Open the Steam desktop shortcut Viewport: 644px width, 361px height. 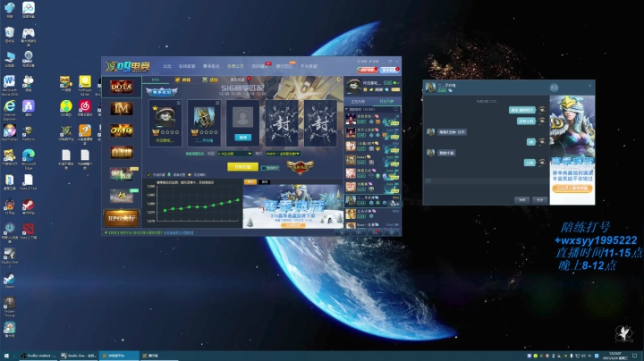(x=10, y=281)
